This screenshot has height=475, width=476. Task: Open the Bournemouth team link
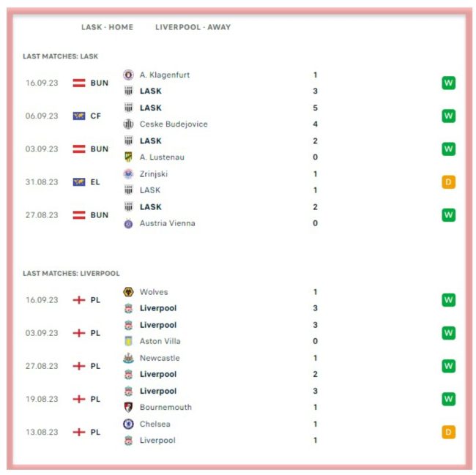[165, 407]
